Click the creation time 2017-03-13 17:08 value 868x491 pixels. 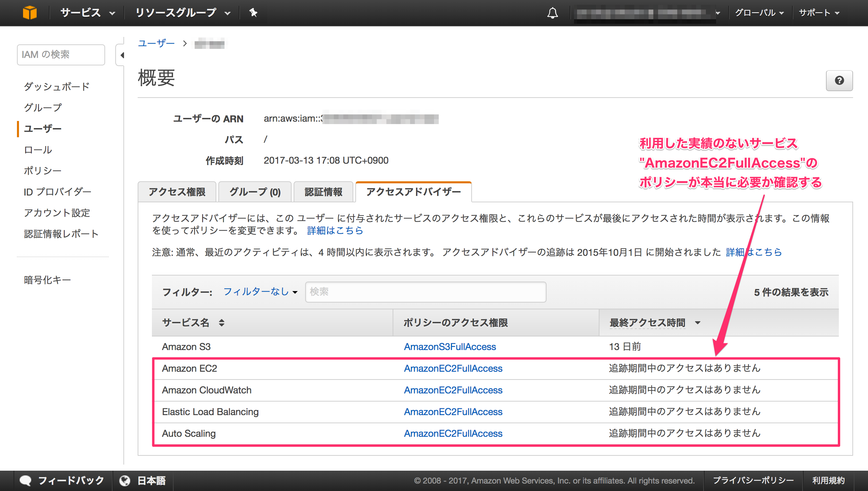point(326,160)
